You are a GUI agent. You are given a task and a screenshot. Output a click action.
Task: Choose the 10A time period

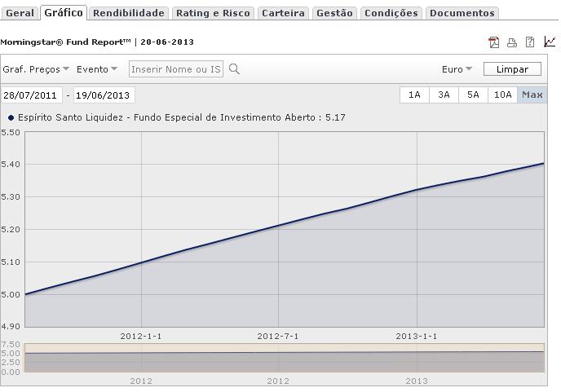pos(502,95)
